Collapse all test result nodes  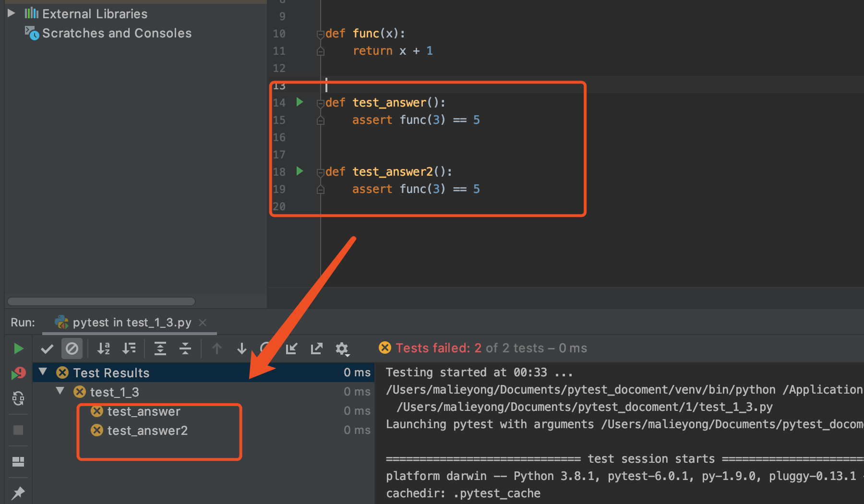click(185, 348)
